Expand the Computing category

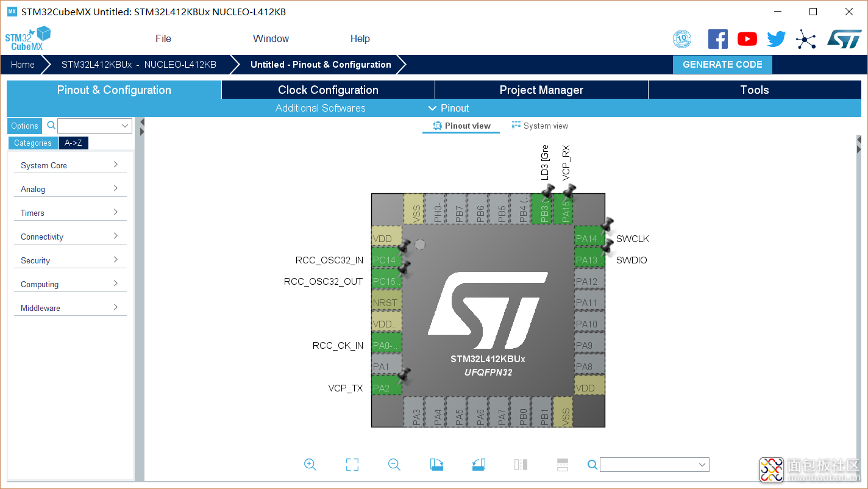point(70,284)
